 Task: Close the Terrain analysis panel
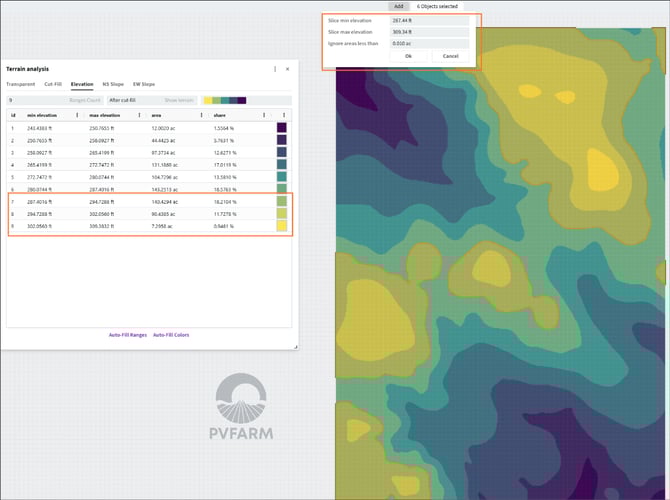pos(288,69)
